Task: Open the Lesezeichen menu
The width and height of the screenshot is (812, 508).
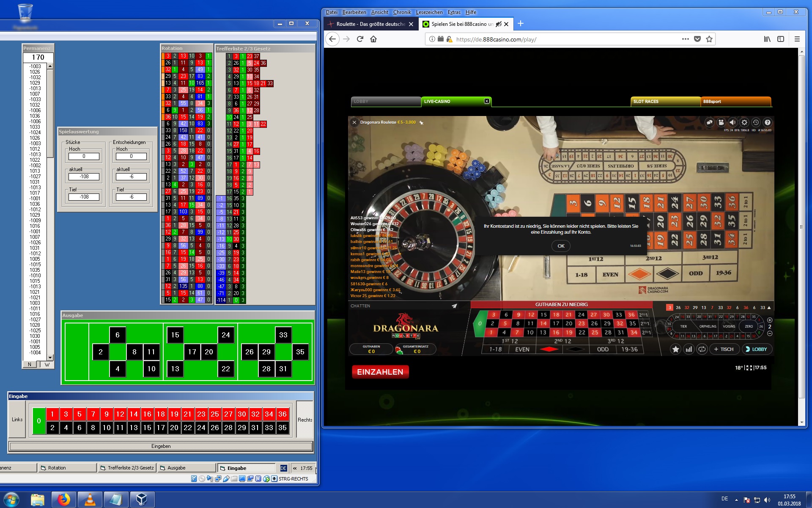Action: pyautogui.click(x=429, y=12)
